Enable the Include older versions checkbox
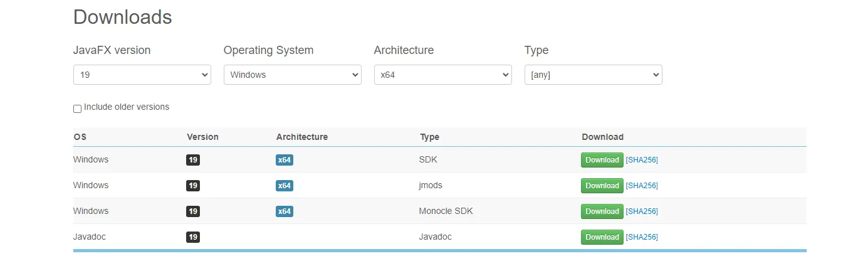Screen dimensions: 868x261 (78, 109)
